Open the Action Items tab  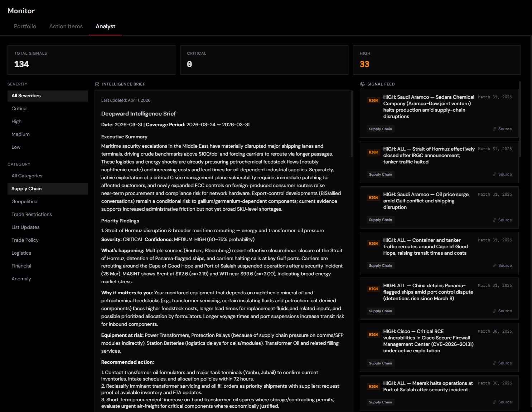coord(66,26)
